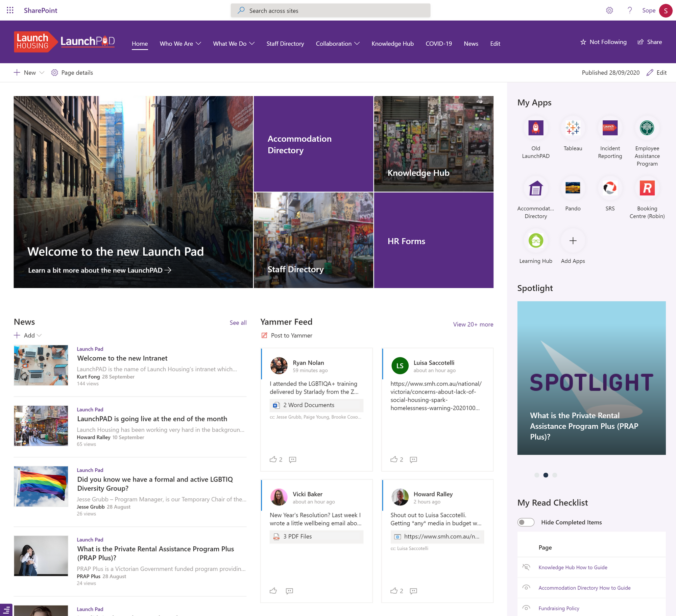The width and height of the screenshot is (676, 616).
Task: Like Vicki Baker's Yammer post
Action: click(273, 591)
